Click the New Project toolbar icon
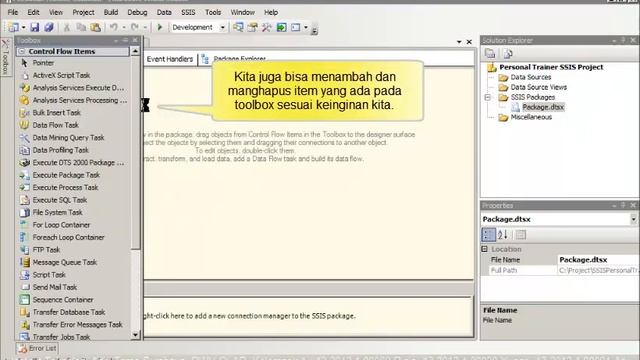640x360 pixels. pyautogui.click(x=13, y=27)
